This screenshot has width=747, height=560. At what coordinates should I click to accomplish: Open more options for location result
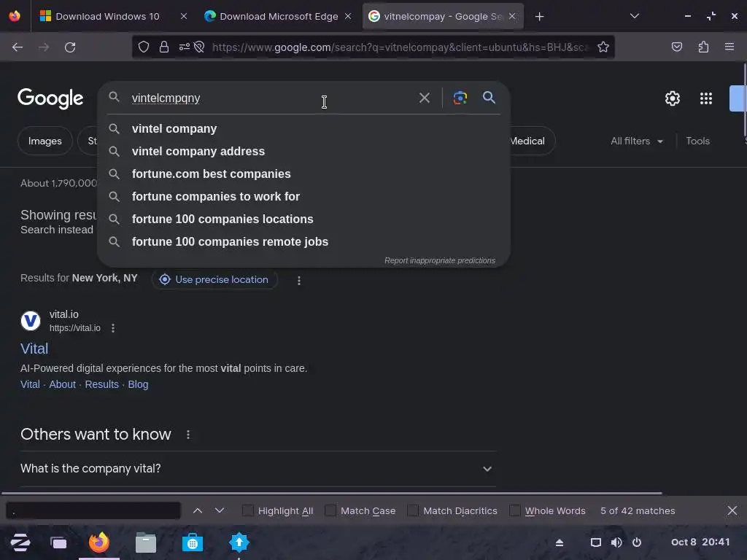point(298,281)
